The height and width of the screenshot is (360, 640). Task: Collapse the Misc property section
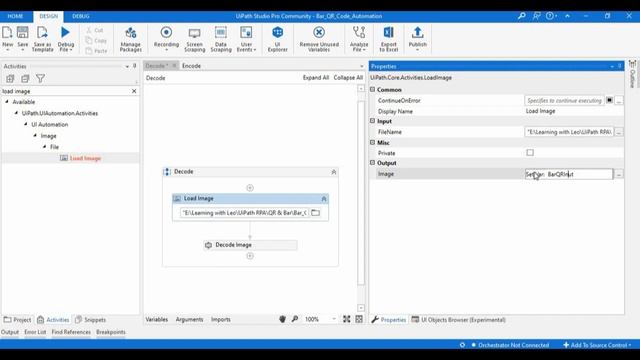tap(372, 142)
